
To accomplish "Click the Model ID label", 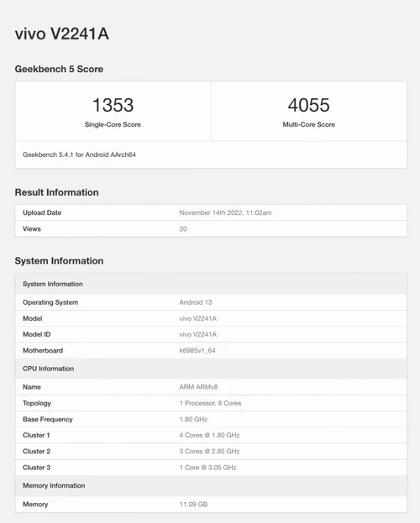I will [37, 334].
